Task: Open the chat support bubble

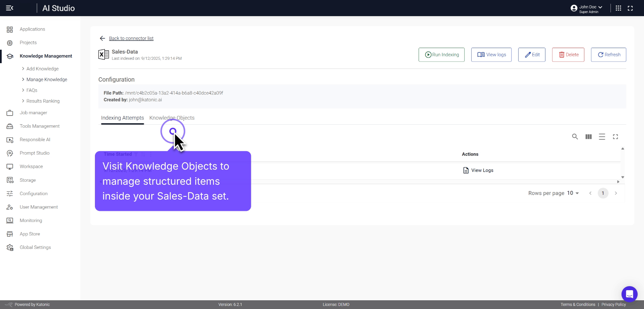Action: 630,294
